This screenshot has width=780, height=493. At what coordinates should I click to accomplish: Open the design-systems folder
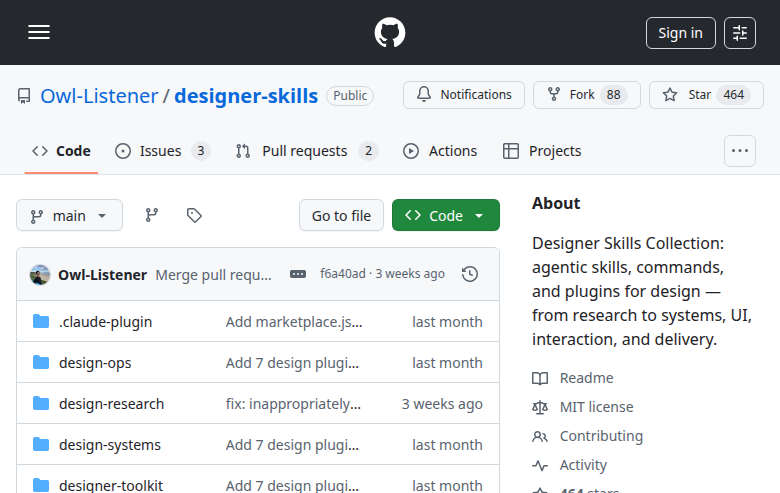point(110,445)
